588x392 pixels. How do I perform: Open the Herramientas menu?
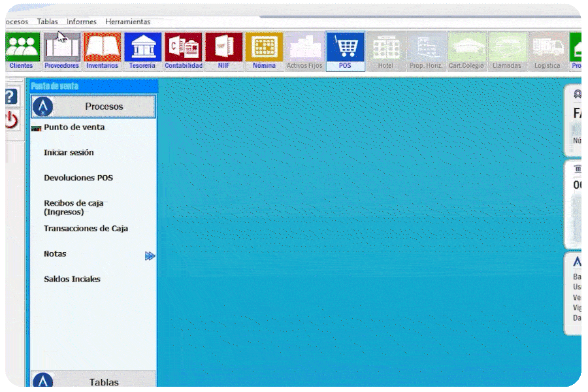pos(128,22)
